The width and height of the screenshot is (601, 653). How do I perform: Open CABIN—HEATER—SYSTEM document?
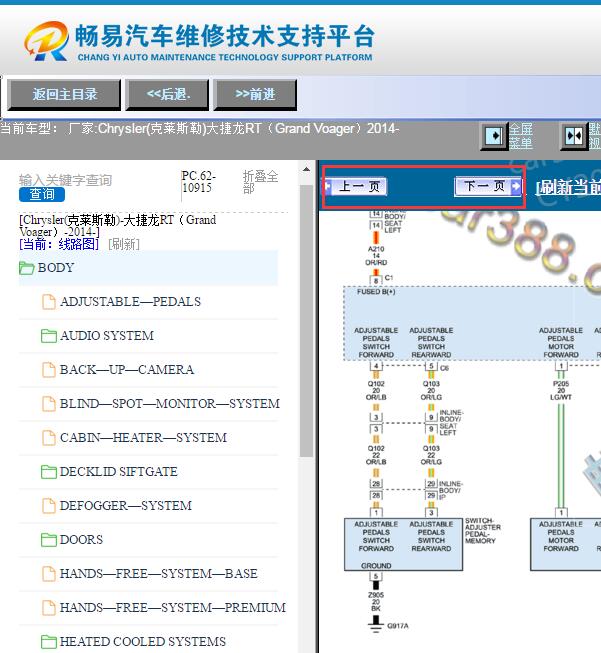pyautogui.click(x=143, y=437)
